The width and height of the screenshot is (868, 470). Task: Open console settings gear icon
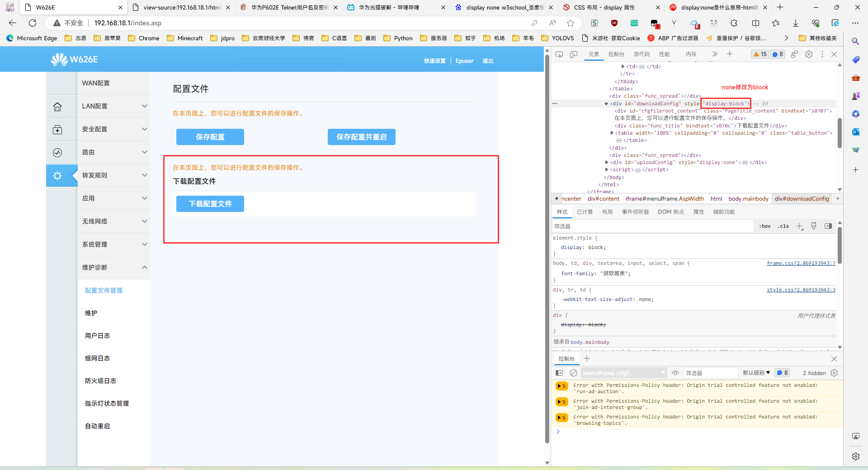[x=834, y=373]
